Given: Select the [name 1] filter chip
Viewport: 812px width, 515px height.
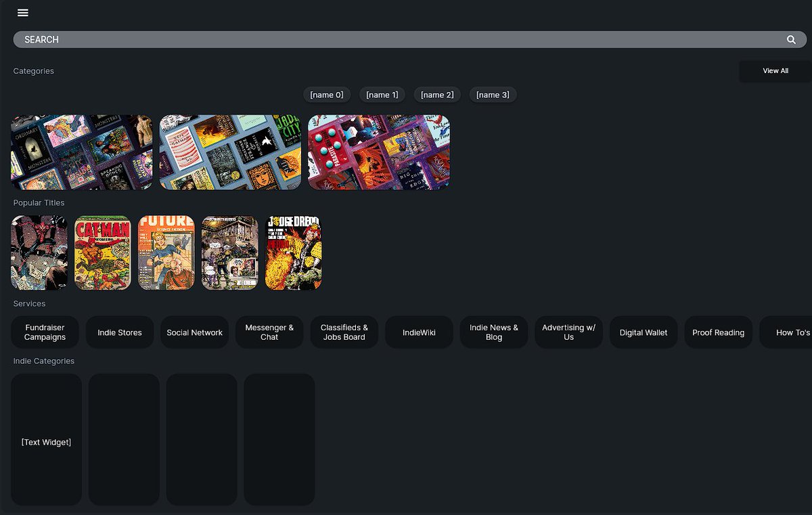Looking at the screenshot, I should (x=382, y=94).
